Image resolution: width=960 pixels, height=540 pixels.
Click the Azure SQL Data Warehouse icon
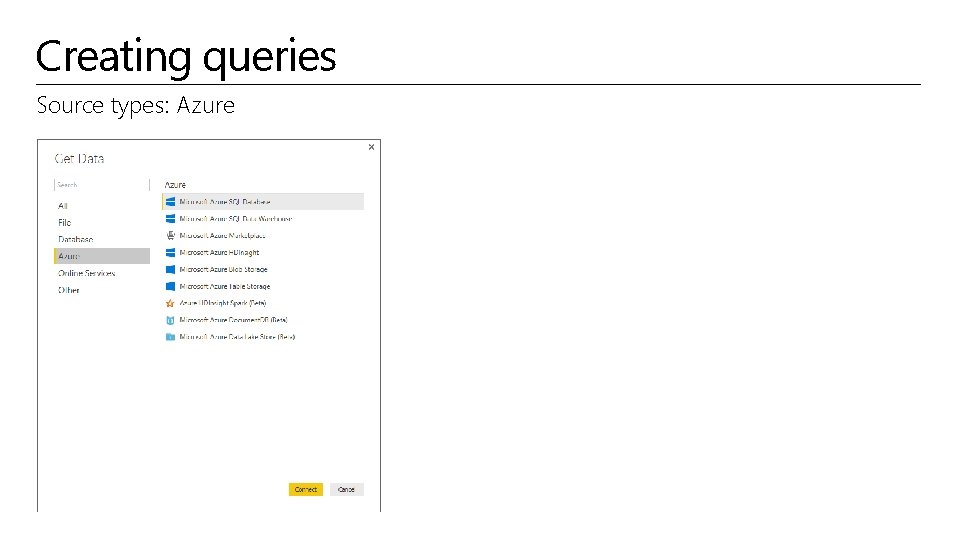(170, 219)
